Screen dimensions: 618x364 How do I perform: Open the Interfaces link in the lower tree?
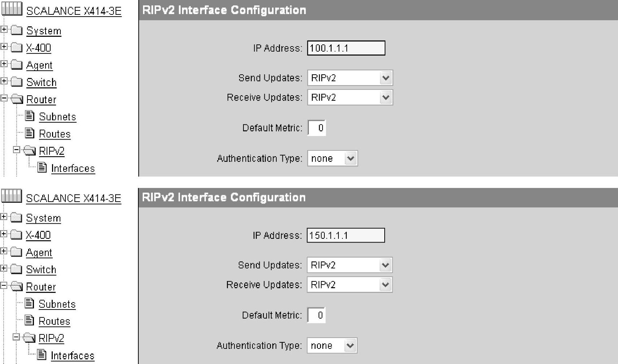pyautogui.click(x=73, y=356)
